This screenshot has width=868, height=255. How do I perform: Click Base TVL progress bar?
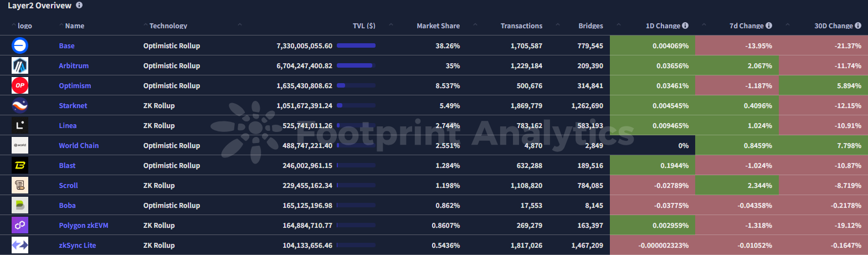356,46
